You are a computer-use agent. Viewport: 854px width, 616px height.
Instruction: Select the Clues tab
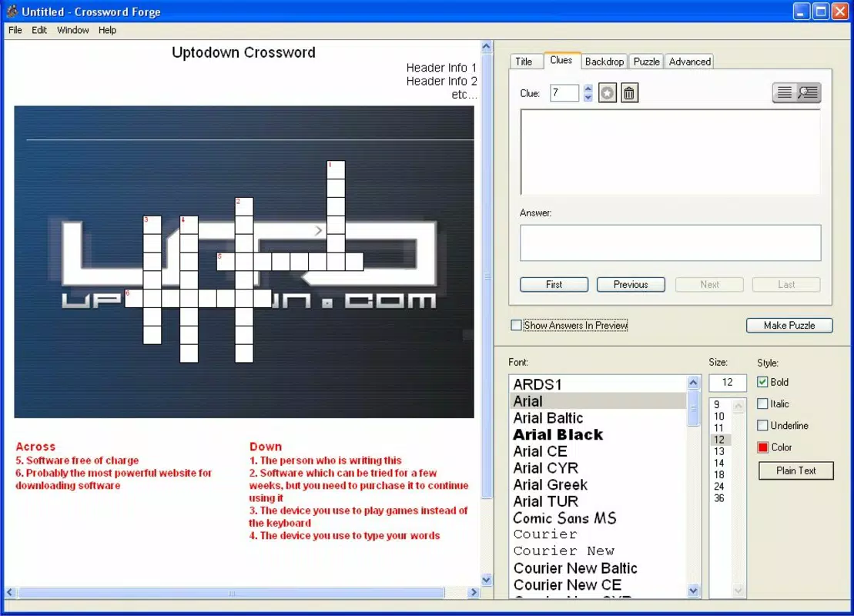pos(561,61)
